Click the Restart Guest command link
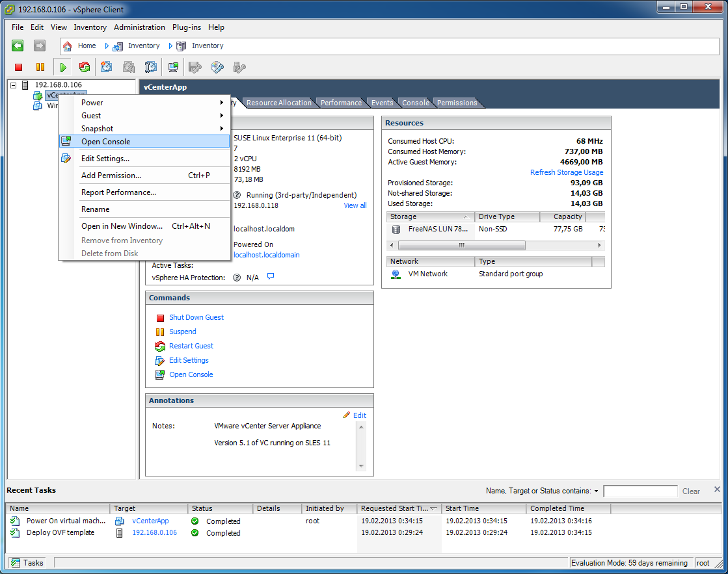Screen dimensions: 728x574 coord(191,346)
